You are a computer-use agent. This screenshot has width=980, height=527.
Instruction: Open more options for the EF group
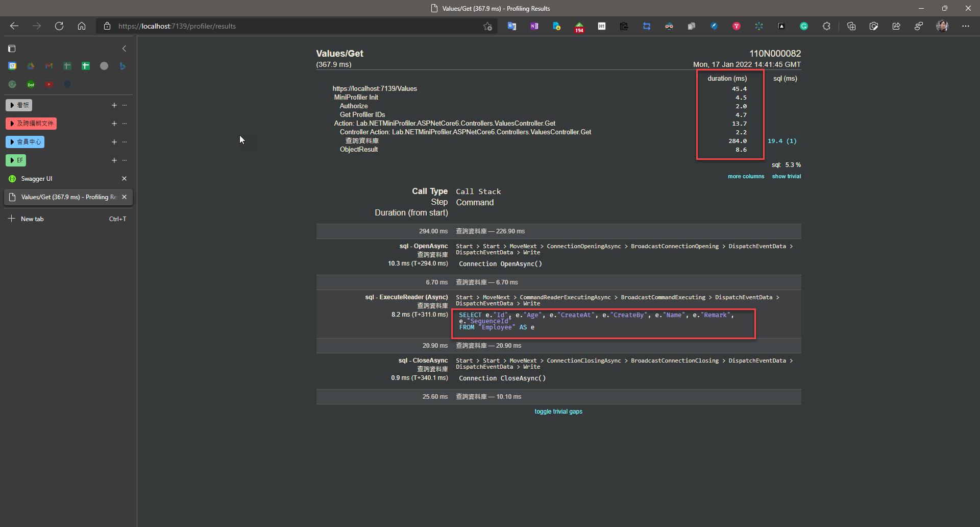125,160
